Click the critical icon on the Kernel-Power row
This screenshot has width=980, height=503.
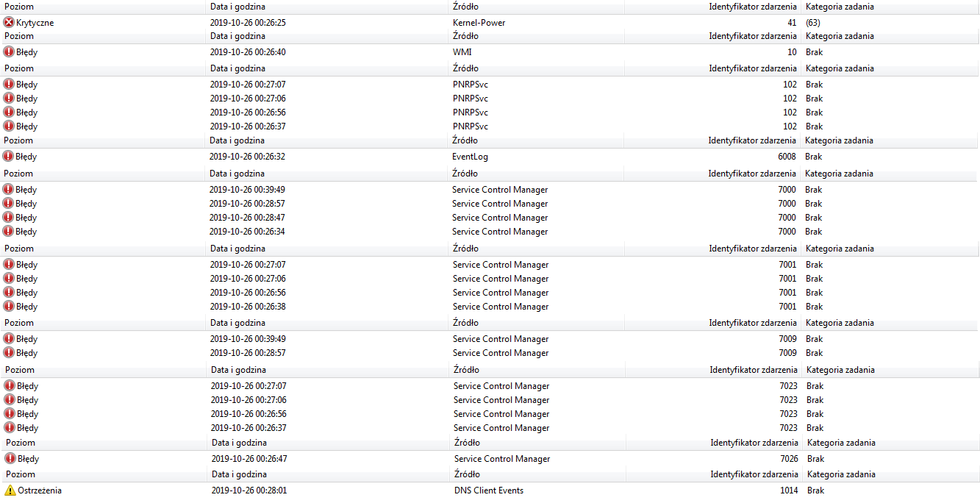click(x=10, y=23)
